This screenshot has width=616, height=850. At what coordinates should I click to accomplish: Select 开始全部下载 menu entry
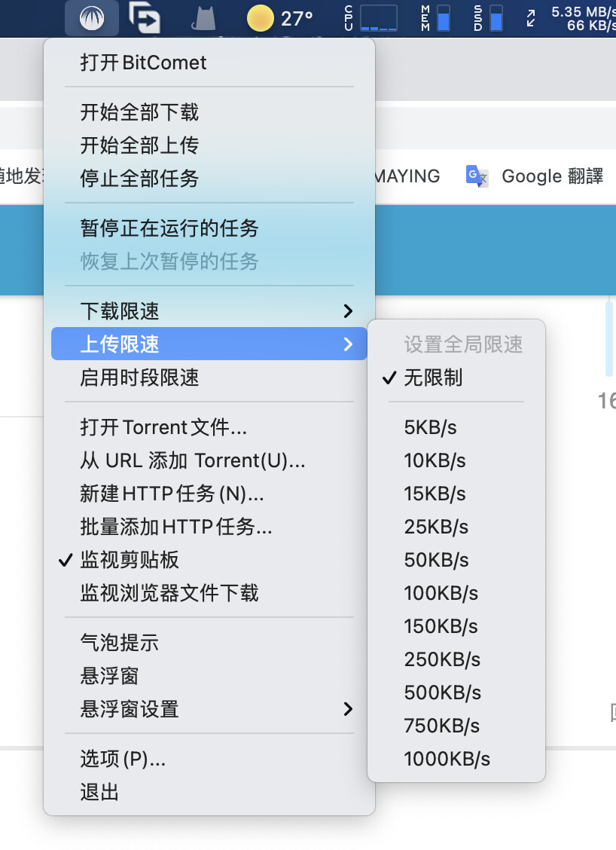209,112
